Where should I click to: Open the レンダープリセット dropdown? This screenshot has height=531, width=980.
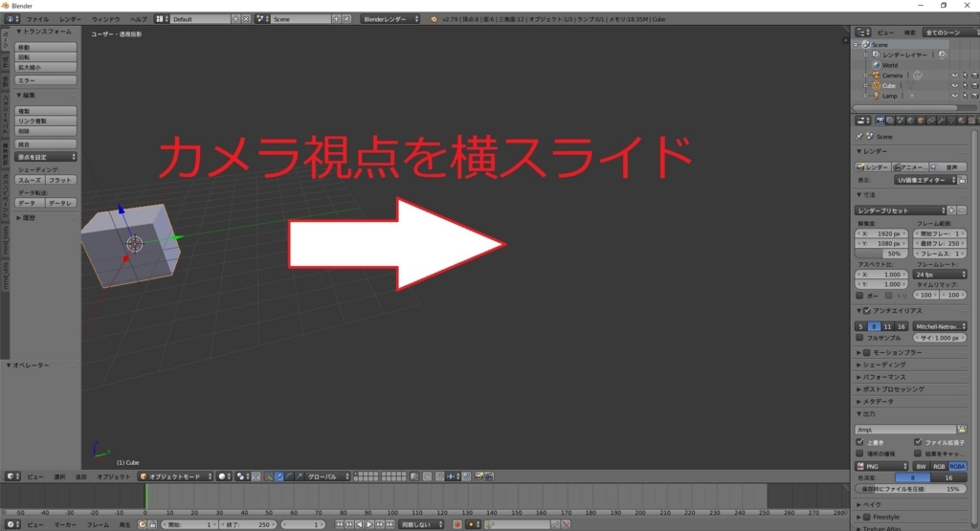tap(900, 210)
